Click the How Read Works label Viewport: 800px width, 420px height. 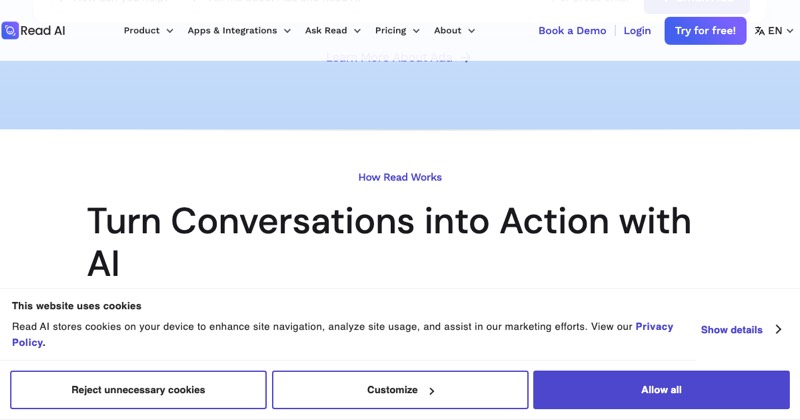[x=400, y=177]
